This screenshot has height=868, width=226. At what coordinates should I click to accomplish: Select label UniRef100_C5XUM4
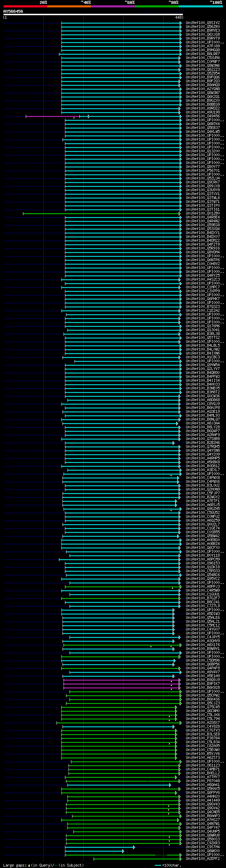[x=203, y=58]
